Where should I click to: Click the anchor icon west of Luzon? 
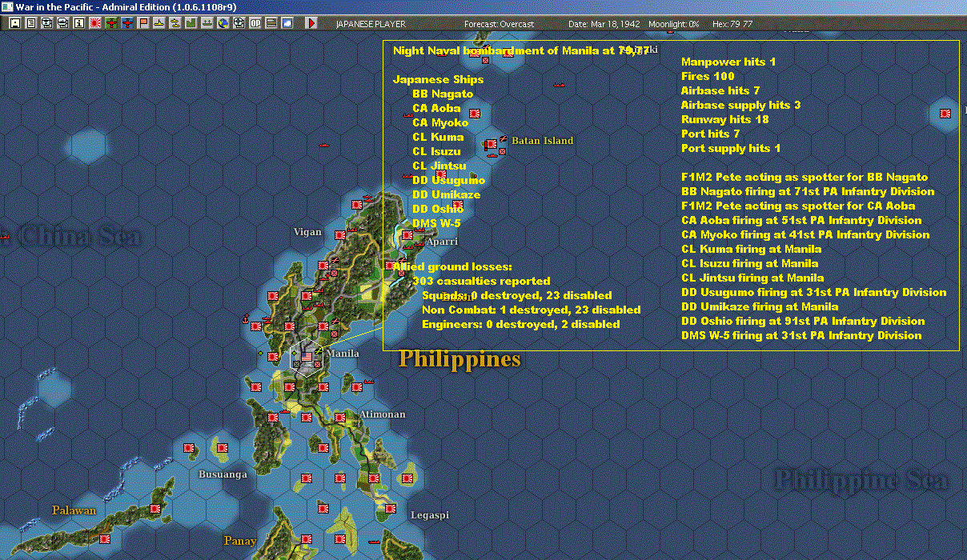coord(245,318)
